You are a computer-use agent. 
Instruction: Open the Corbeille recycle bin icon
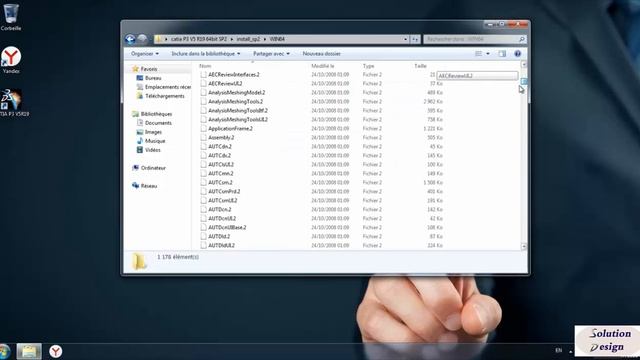coord(11,17)
